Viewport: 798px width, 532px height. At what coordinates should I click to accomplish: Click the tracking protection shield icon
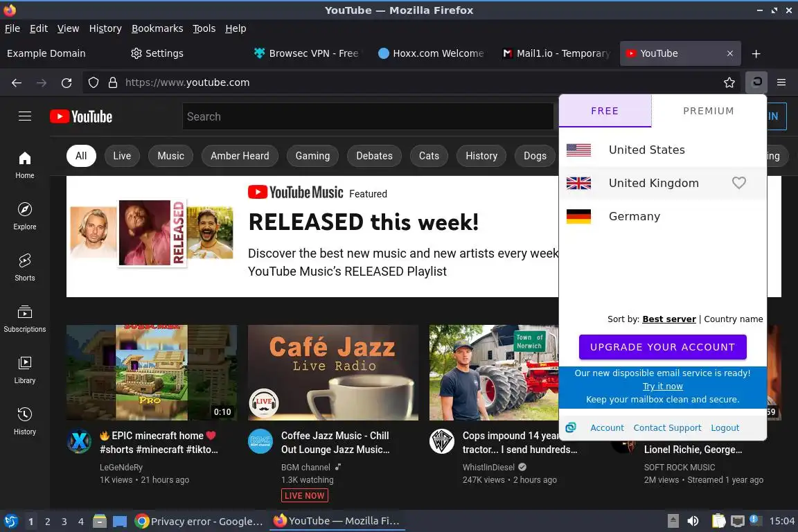pyautogui.click(x=93, y=82)
